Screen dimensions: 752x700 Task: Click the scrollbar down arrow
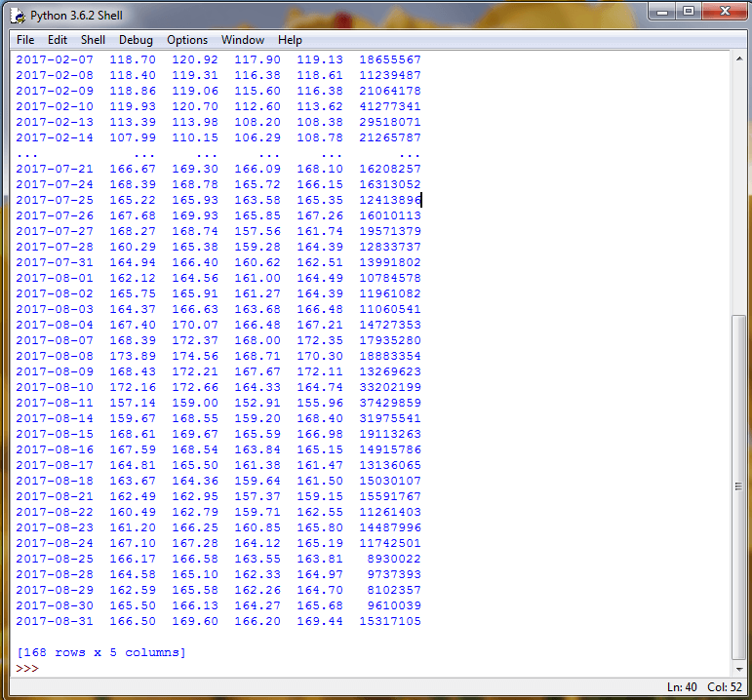[738, 668]
